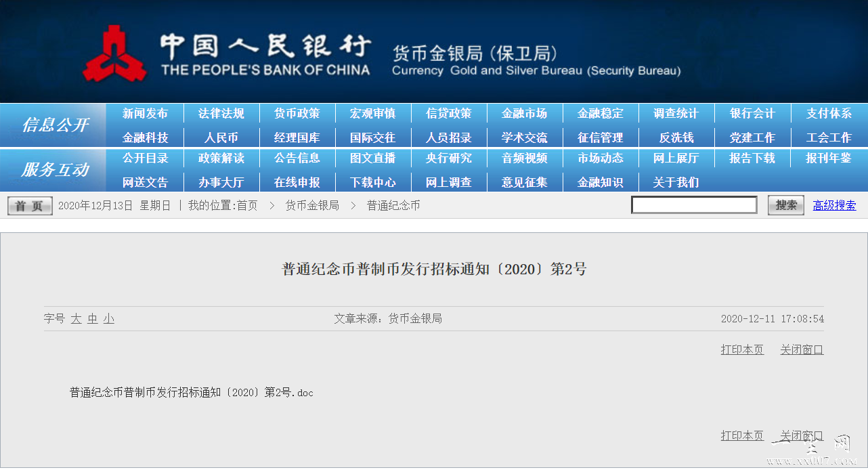
Task: Click the 信息公开 section header
Action: click(55, 125)
